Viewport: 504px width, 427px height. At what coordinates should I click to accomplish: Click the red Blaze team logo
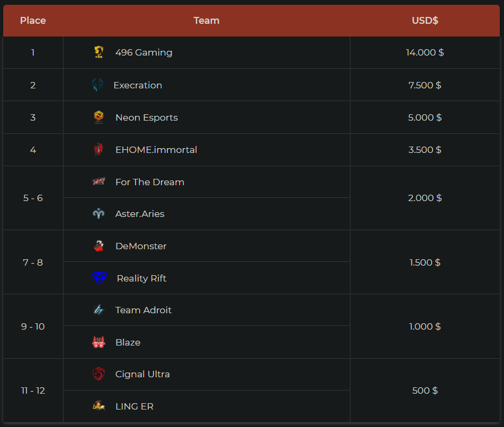tap(98, 342)
